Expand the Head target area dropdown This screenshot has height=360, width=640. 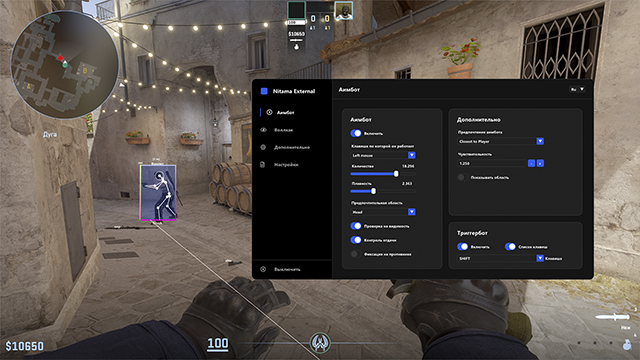pos(383,212)
